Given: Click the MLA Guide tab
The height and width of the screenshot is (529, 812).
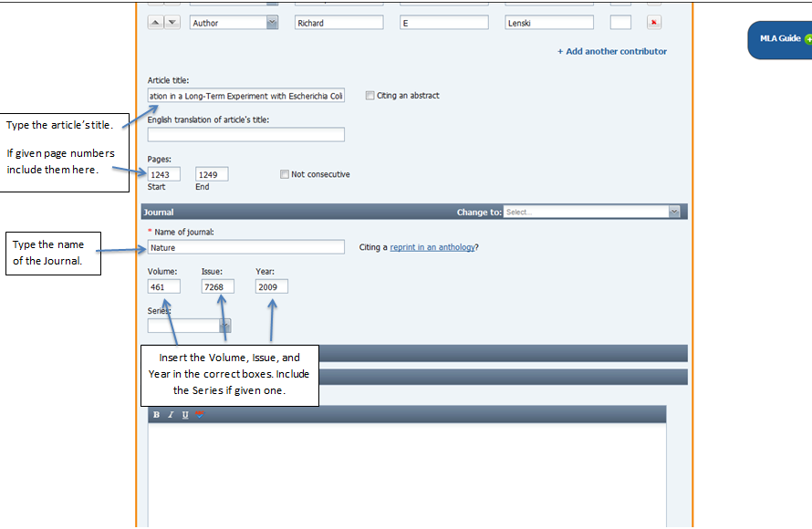Looking at the screenshot, I should 780,39.
